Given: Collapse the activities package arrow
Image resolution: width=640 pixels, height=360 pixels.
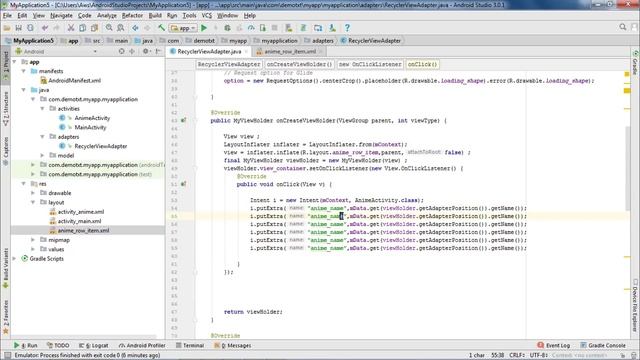Looking at the screenshot, I should (x=42, y=109).
